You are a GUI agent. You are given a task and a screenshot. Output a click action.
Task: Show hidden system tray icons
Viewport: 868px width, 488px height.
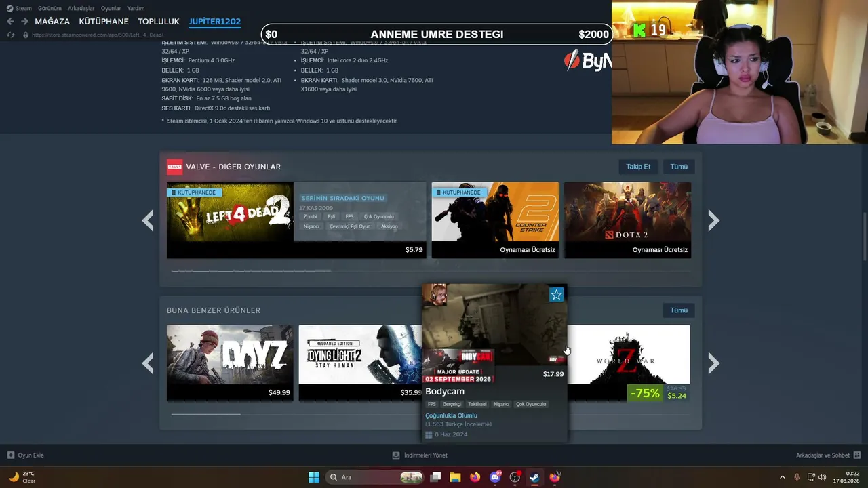tap(782, 477)
